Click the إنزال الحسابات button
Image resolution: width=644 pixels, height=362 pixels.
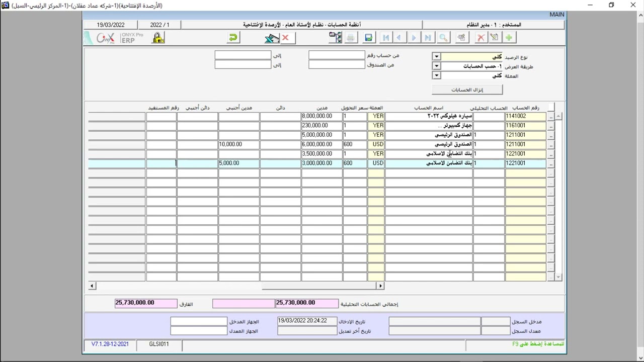pyautogui.click(x=467, y=89)
